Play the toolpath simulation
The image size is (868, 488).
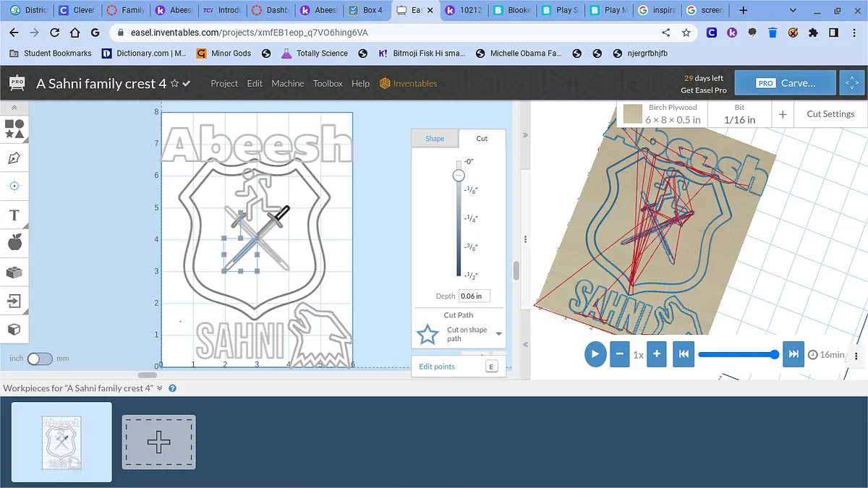pos(595,354)
